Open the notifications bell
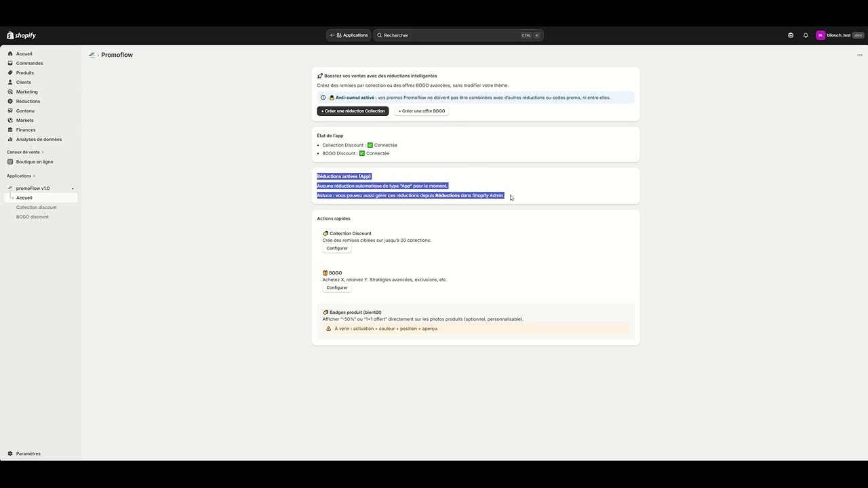Viewport: 868px width, 488px height. (x=806, y=35)
